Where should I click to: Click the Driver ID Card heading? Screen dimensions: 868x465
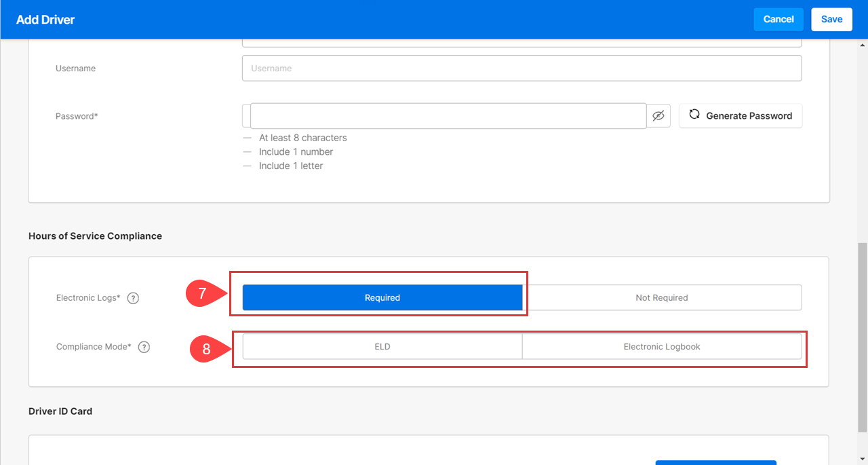60,411
